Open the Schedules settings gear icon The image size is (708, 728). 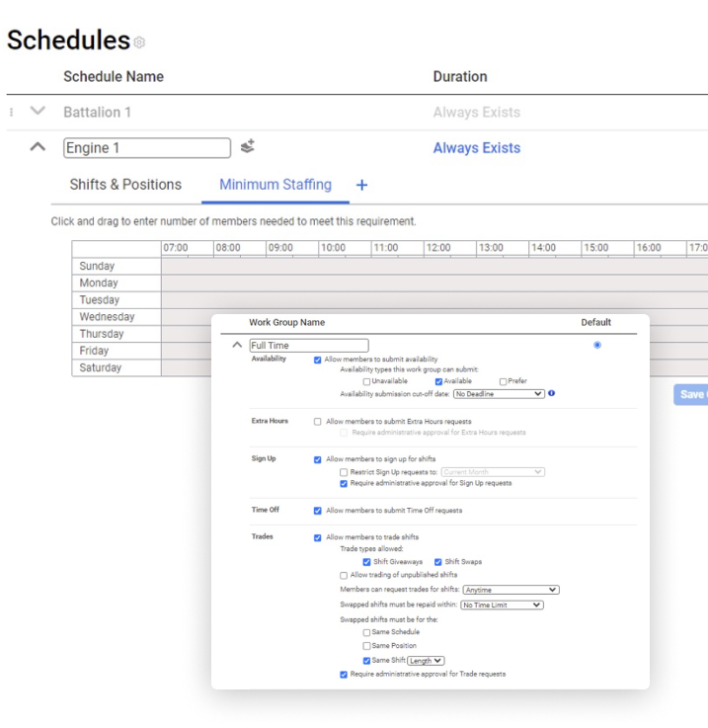coord(139,42)
